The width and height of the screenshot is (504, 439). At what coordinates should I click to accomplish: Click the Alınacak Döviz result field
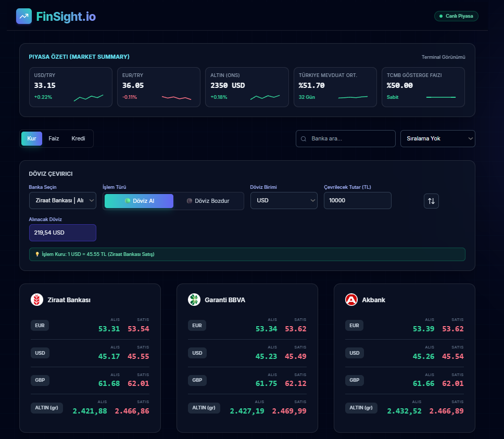pos(62,233)
